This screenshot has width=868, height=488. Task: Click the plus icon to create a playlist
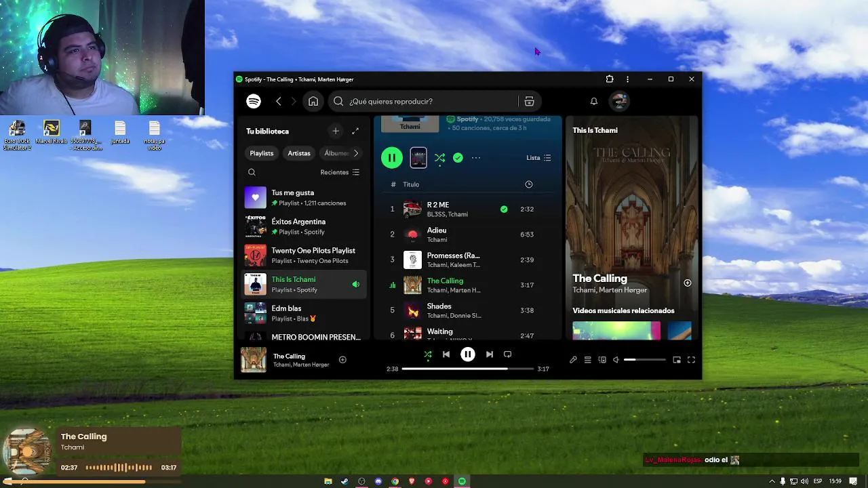pos(336,131)
